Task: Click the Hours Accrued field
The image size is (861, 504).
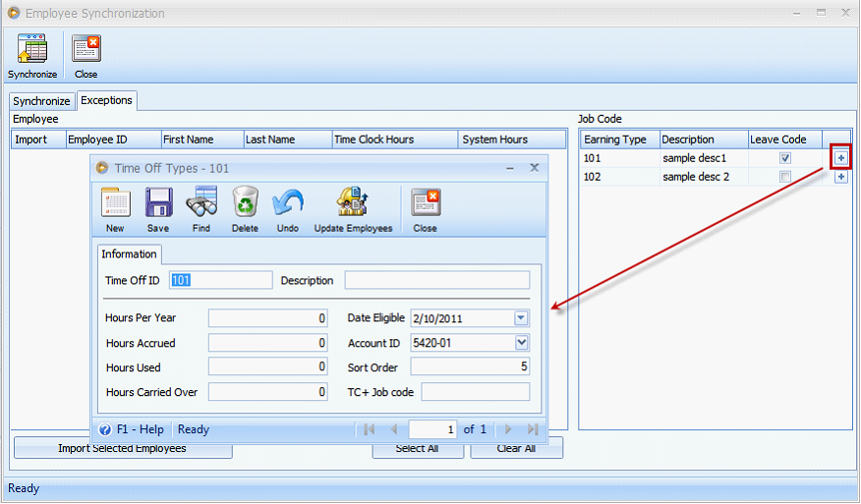Action: [268, 343]
